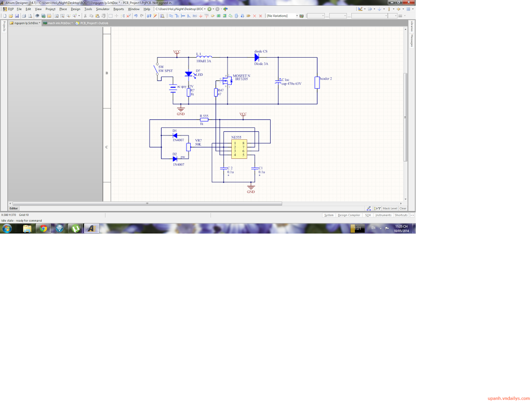Click the SCH panel button
This screenshot has width=532, height=403.
tap(368, 215)
